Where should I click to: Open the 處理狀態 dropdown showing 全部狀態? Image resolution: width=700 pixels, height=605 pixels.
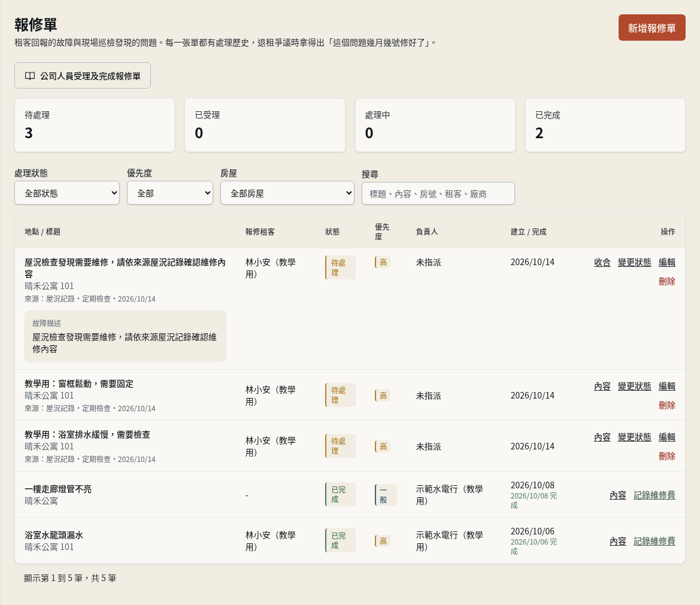pyautogui.click(x=67, y=193)
